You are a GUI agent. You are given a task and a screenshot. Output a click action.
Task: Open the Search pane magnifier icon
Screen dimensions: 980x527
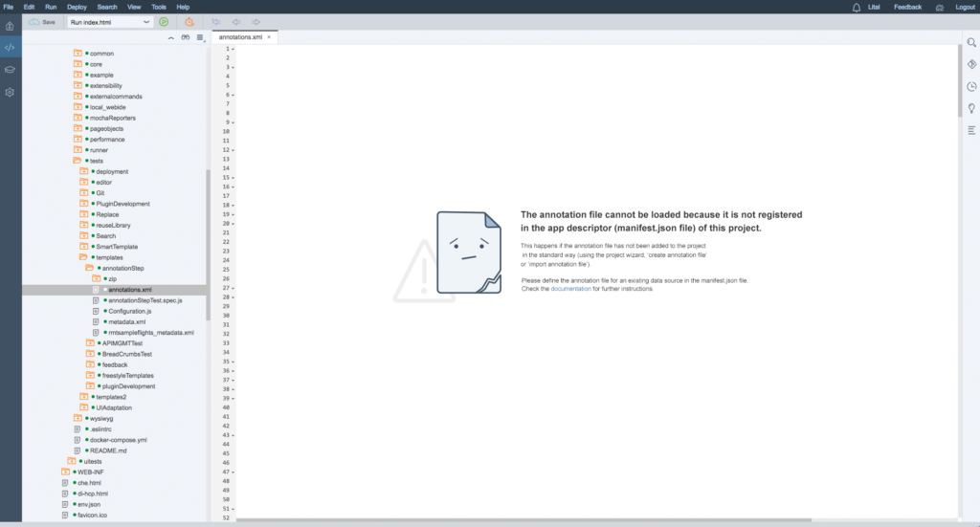(x=971, y=42)
